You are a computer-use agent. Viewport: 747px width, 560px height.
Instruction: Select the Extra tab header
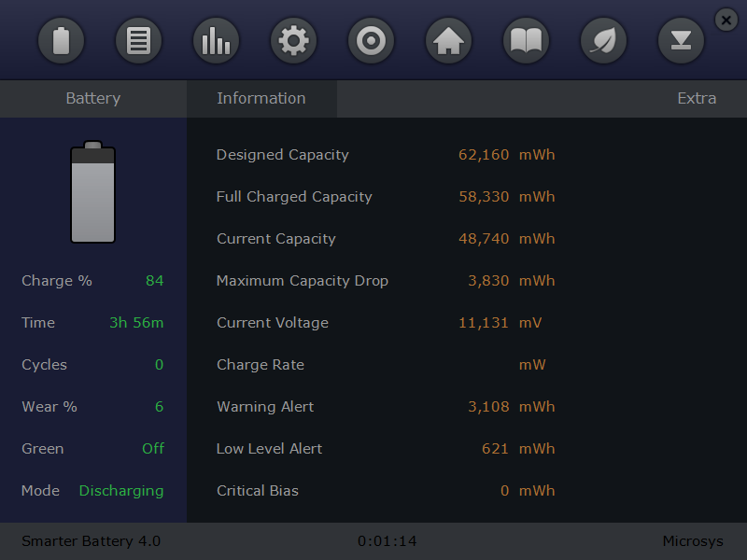pyautogui.click(x=697, y=99)
